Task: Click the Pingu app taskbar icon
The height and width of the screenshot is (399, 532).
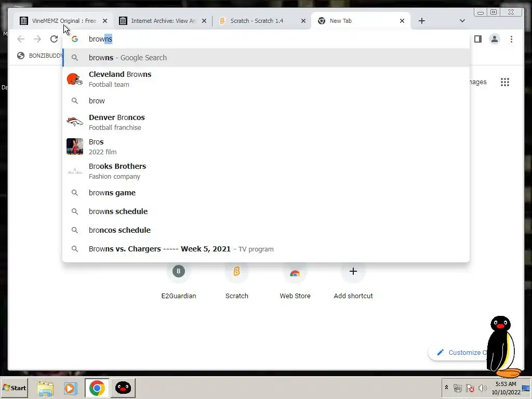Action: 123,388
